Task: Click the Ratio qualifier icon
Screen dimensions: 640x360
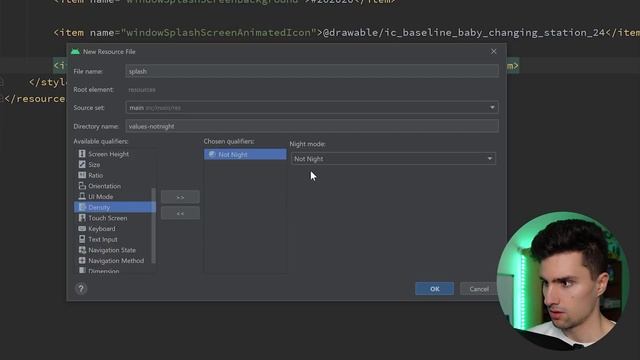Action: coord(82,175)
